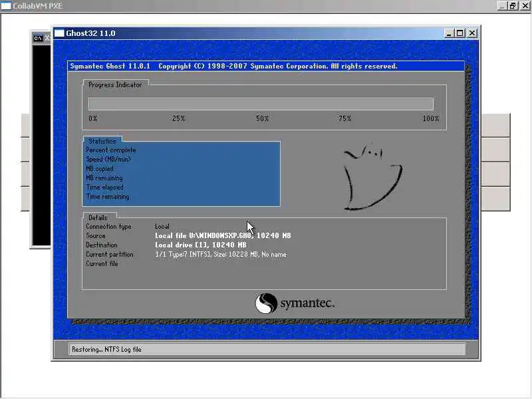The height and width of the screenshot is (399, 532).
Task: Click the CollabVM PXE window icon
Action: pos(6,6)
